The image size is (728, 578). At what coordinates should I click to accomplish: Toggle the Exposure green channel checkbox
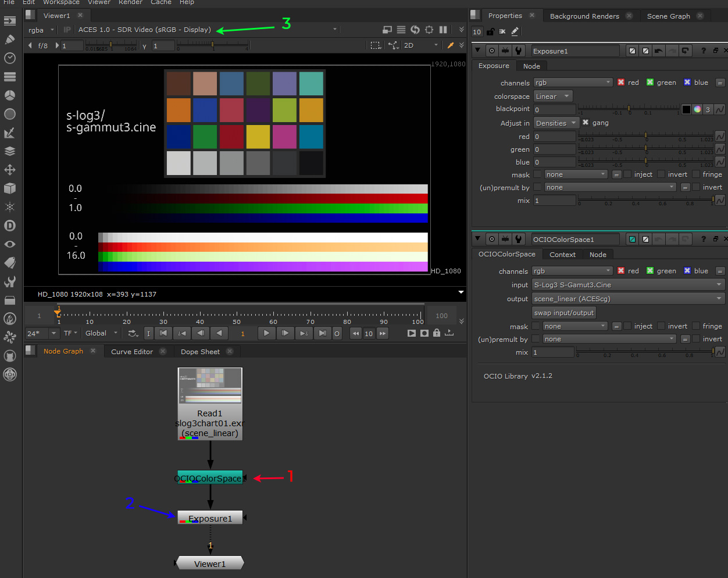pos(650,83)
